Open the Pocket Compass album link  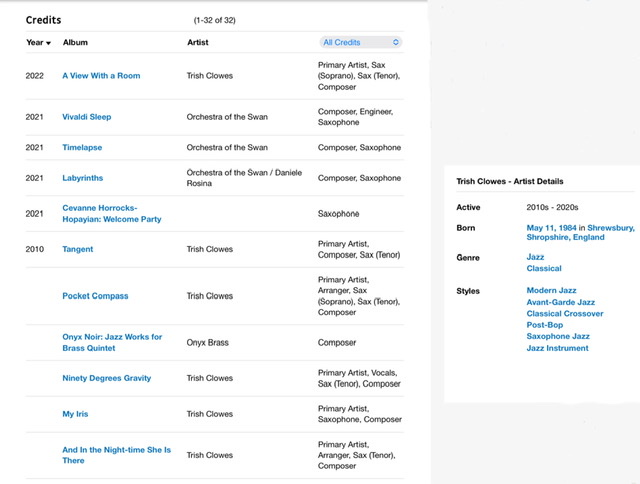pos(95,296)
